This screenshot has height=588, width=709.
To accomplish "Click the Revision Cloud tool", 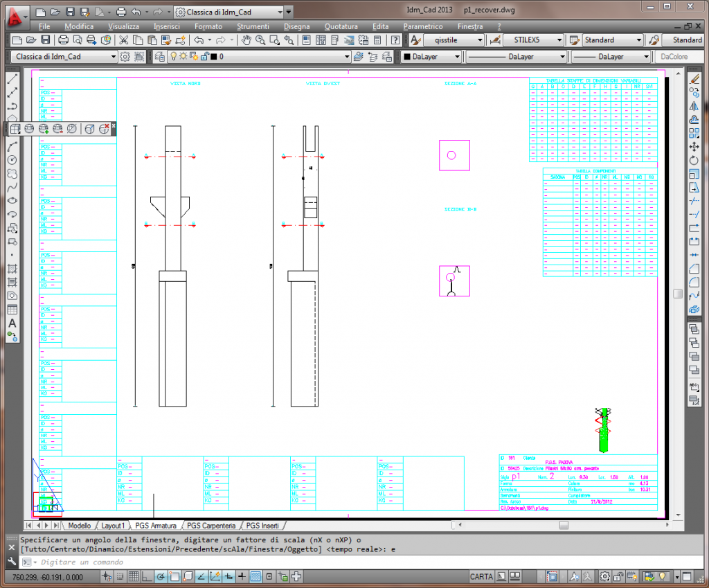I will tap(12, 174).
